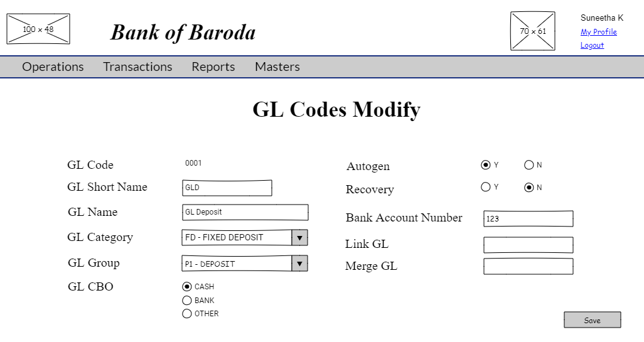Viewport: 644px width, 342px height.
Task: Select the last radio button below P1 - DEPOSIT
Action: [187, 314]
